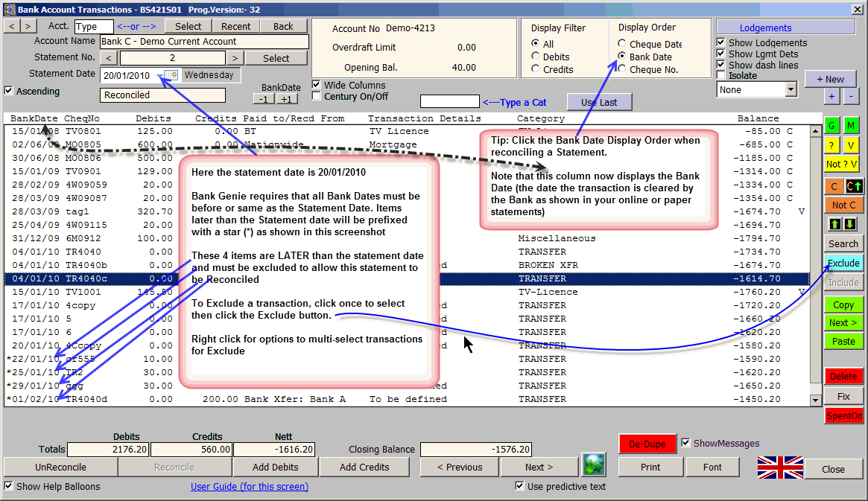Choose the Debits display filter

tap(535, 57)
